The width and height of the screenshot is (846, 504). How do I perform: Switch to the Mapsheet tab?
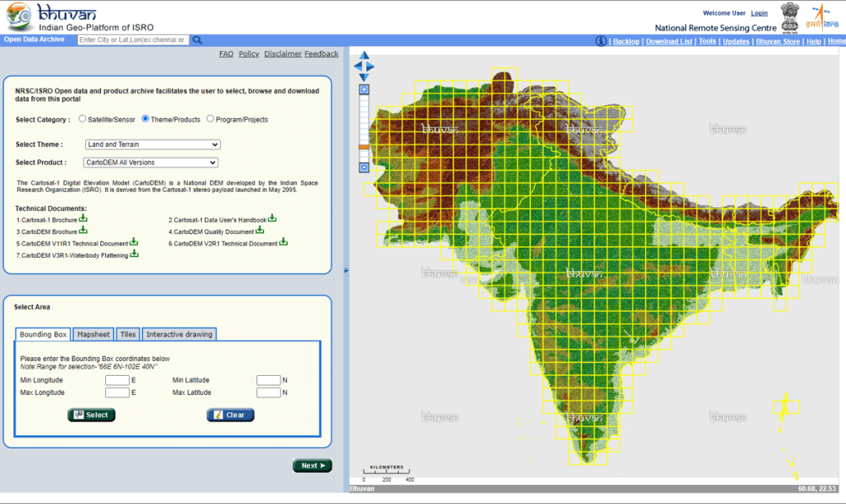click(x=93, y=334)
